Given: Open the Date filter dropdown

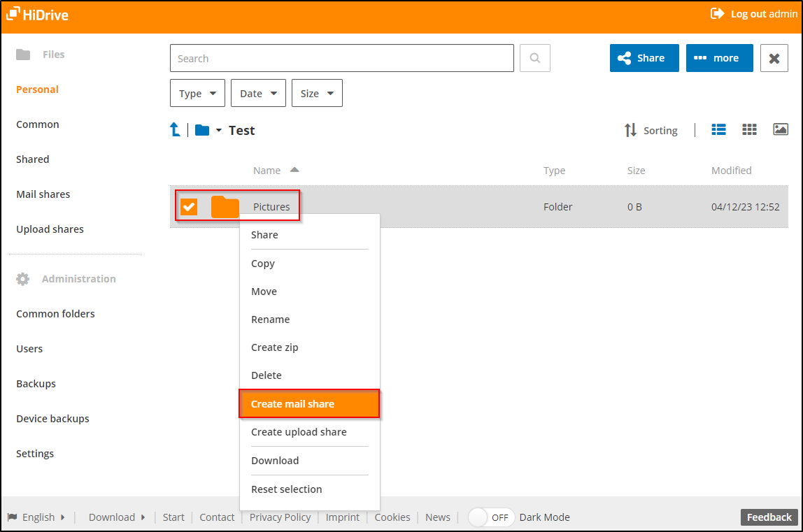Looking at the screenshot, I should [257, 92].
